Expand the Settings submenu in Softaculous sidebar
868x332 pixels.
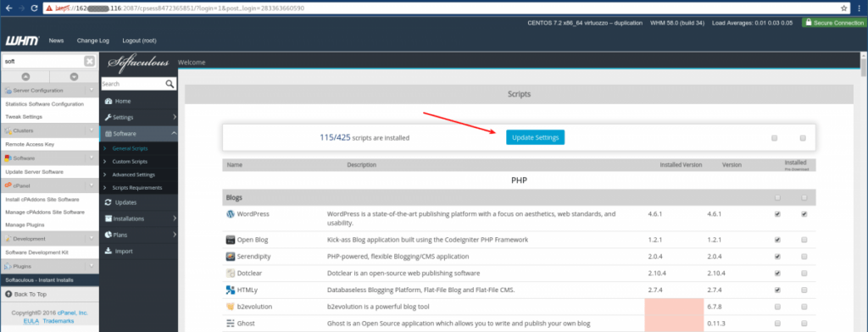(175, 118)
